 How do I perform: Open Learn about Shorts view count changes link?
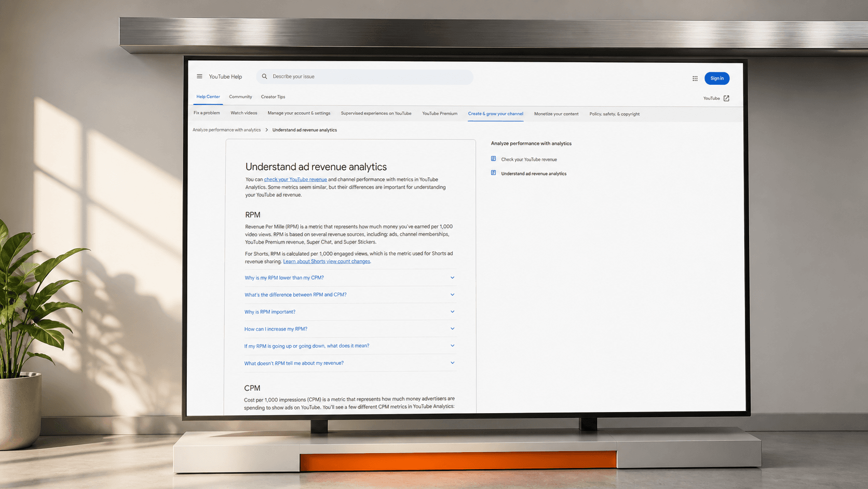(x=327, y=261)
